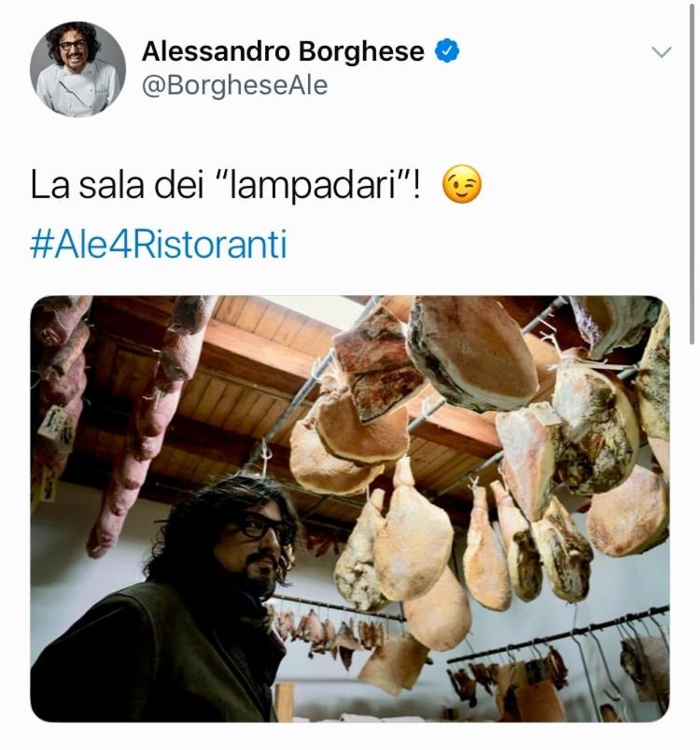Image resolution: width=700 pixels, height=750 pixels.
Task: Expand the tweet options chevron
Action: pos(662,51)
